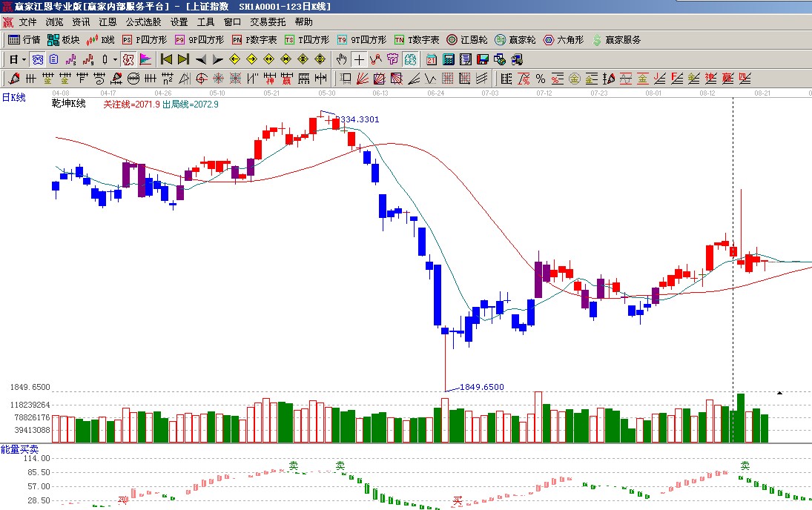
Task: Expand the 日 period dropdown arrow
Action: tap(24, 59)
